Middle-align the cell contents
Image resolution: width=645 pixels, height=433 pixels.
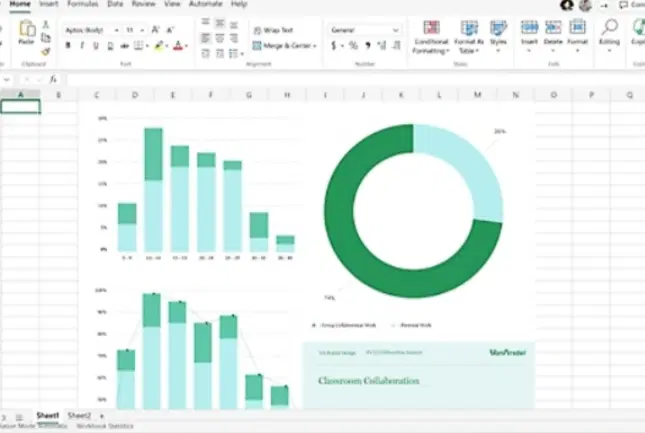pyautogui.click(x=220, y=23)
